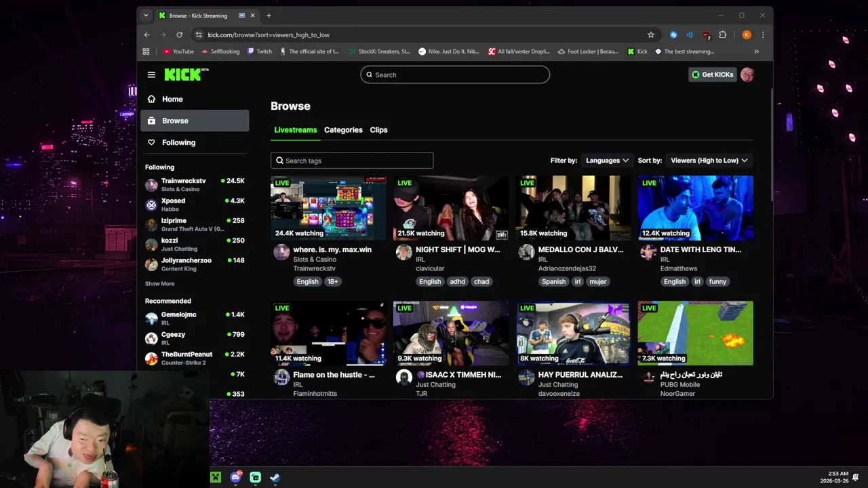Click the Flaminhotmitts stream avatar icon
This screenshot has height=488, width=868.
pos(281,378)
